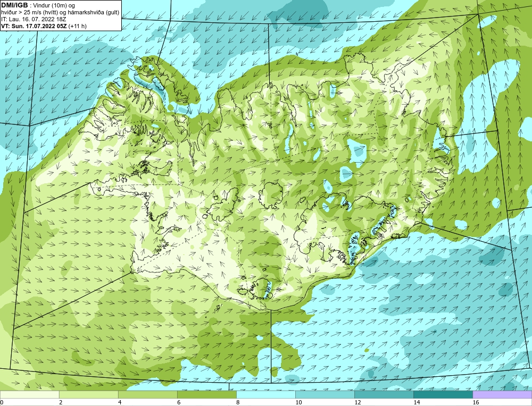Click the legend scale number 4

[120, 402]
